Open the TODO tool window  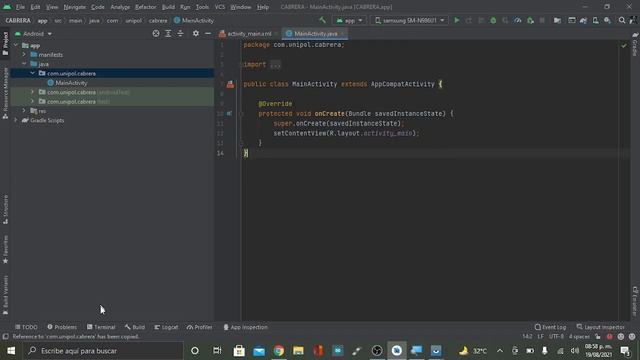tap(27, 327)
